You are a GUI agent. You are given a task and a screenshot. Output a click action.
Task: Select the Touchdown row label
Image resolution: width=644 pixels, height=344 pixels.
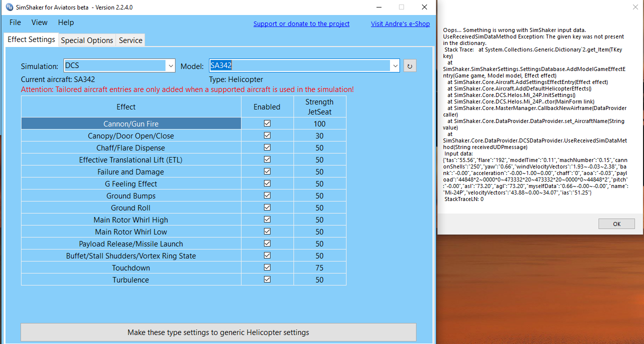pos(131,268)
